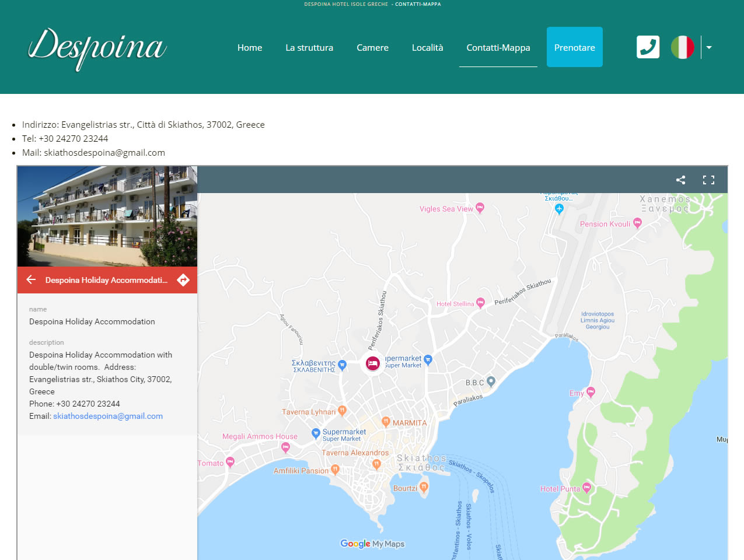Click the Pension Kvouli lodging pin
Viewport: 744px width, 560px height.
click(x=637, y=223)
